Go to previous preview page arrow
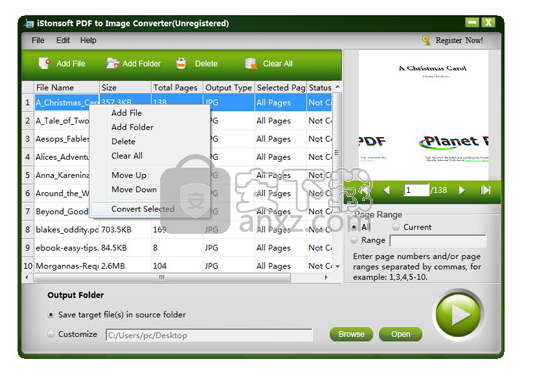 (x=387, y=190)
